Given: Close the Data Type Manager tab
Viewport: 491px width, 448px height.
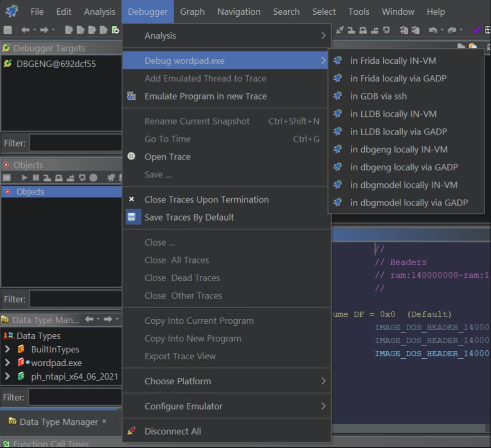Looking at the screenshot, I should point(104,421).
